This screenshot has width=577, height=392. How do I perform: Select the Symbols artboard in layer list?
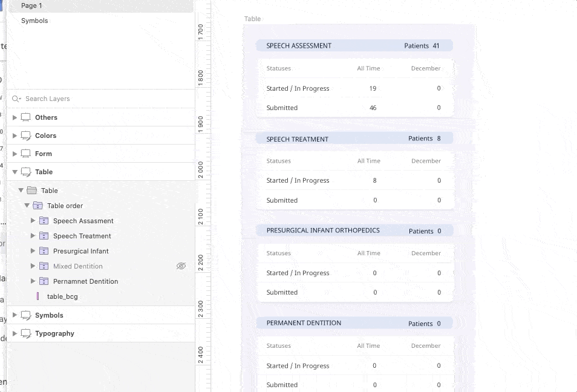click(x=49, y=315)
